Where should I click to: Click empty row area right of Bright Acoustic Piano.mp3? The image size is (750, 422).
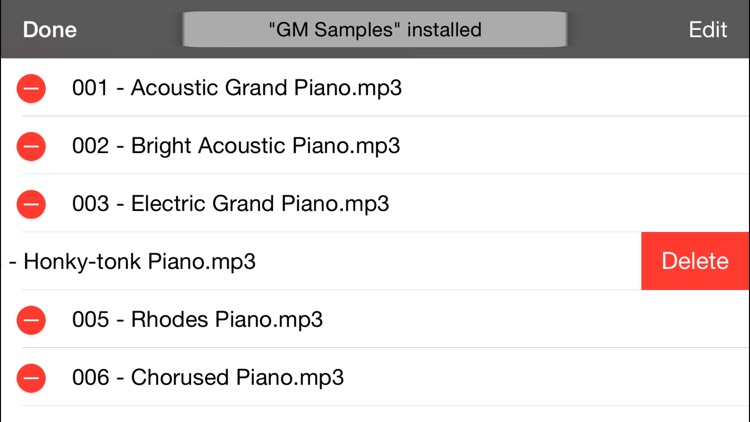pos(574,146)
